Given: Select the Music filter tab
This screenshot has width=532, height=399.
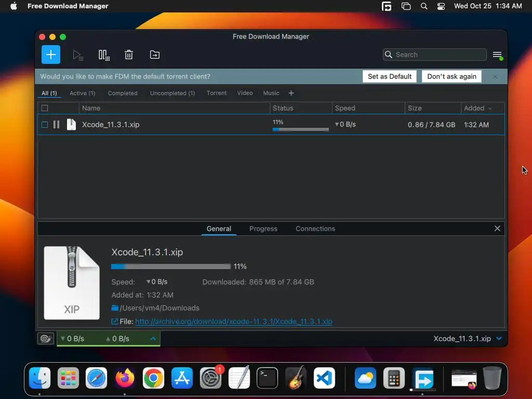Looking at the screenshot, I should 271,93.
